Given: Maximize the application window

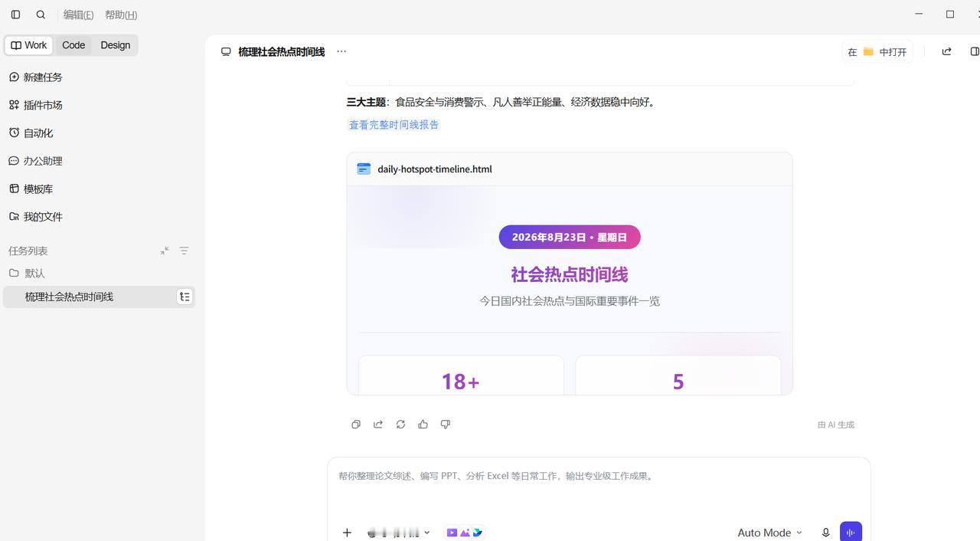Looking at the screenshot, I should click(x=950, y=14).
